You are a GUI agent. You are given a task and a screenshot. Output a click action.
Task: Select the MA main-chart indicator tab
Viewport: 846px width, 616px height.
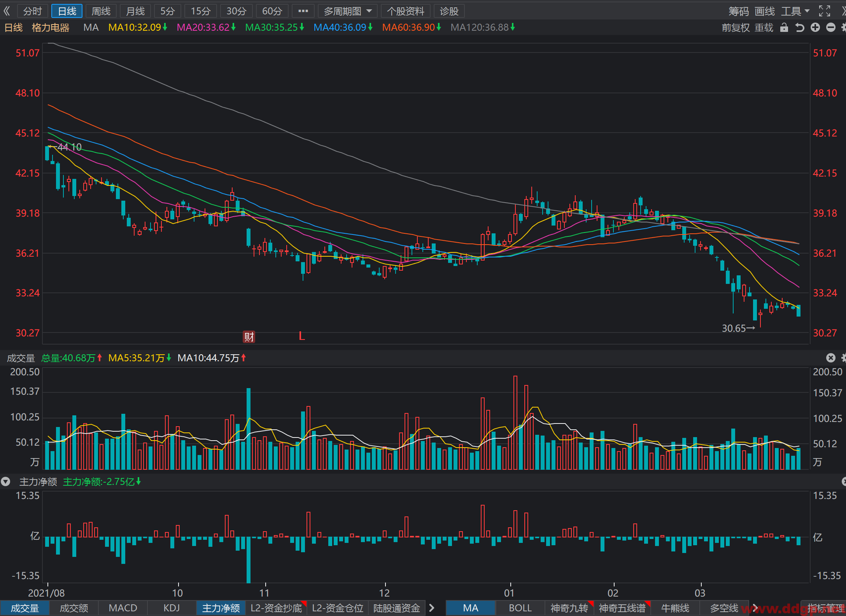tap(471, 608)
